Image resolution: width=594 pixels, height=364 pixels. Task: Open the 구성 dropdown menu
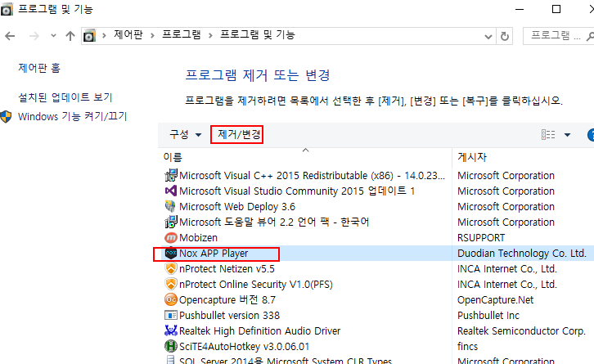coord(185,134)
